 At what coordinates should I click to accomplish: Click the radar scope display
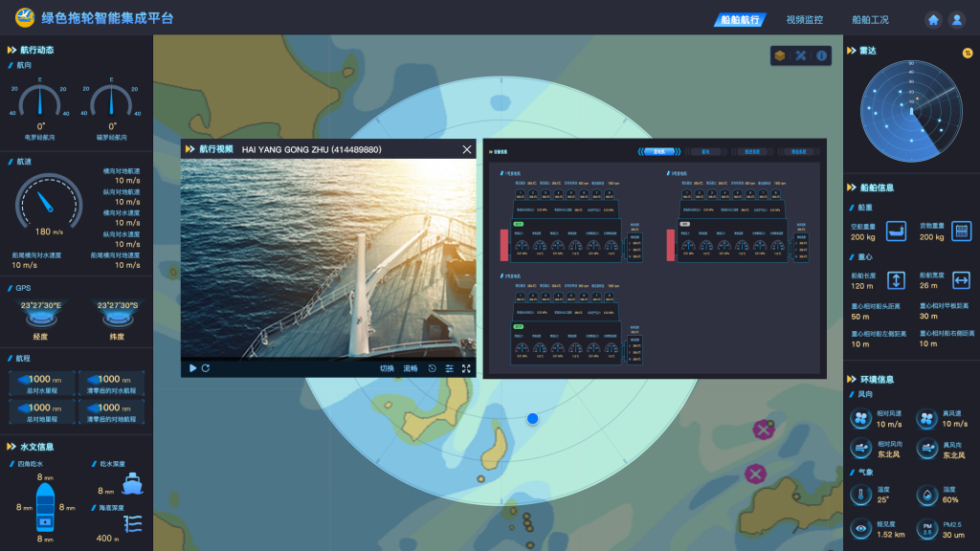click(x=911, y=111)
